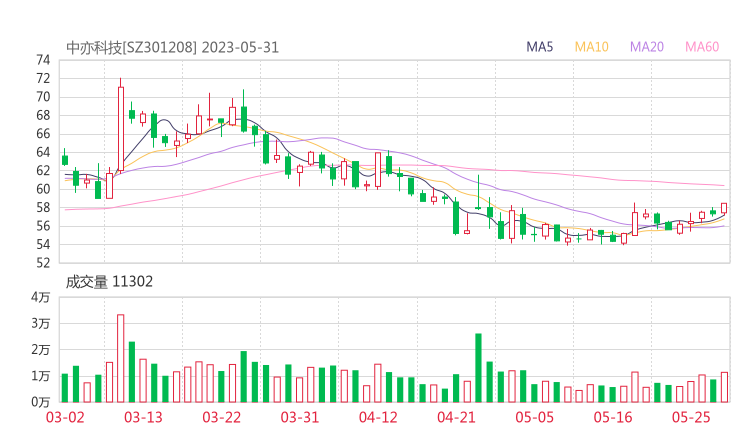Viewport: 740px width, 440px height.
Task: Click the tallest hollow red volume bar above 3万
Action: [121, 358]
